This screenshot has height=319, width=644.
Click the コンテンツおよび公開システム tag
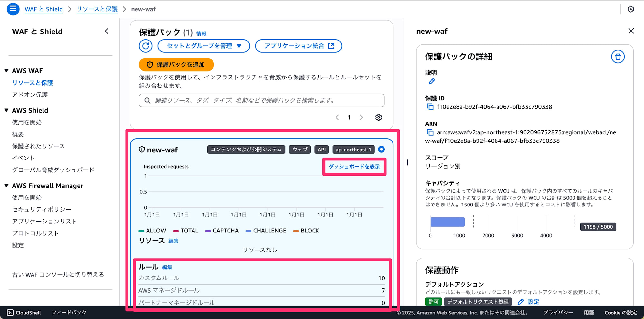point(246,150)
